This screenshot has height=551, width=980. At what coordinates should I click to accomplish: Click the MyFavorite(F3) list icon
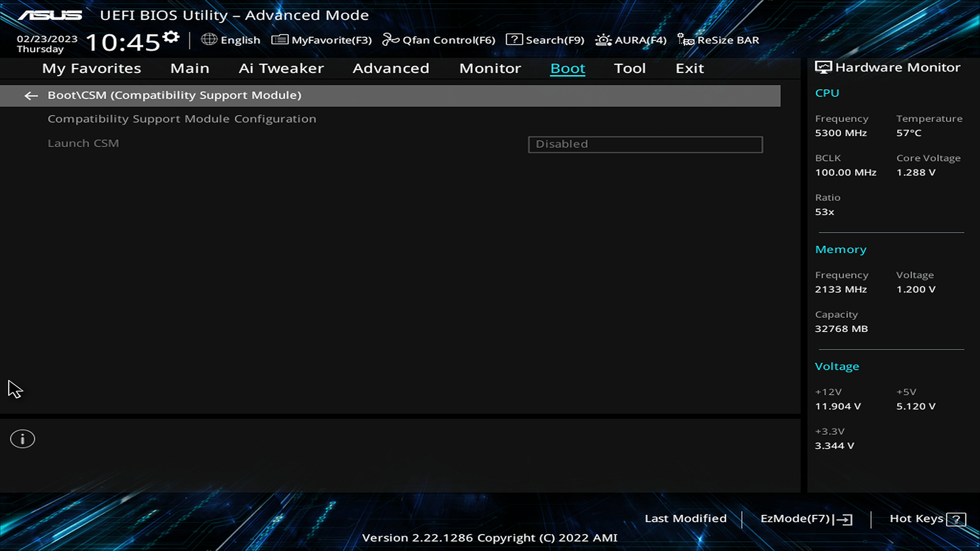click(280, 39)
